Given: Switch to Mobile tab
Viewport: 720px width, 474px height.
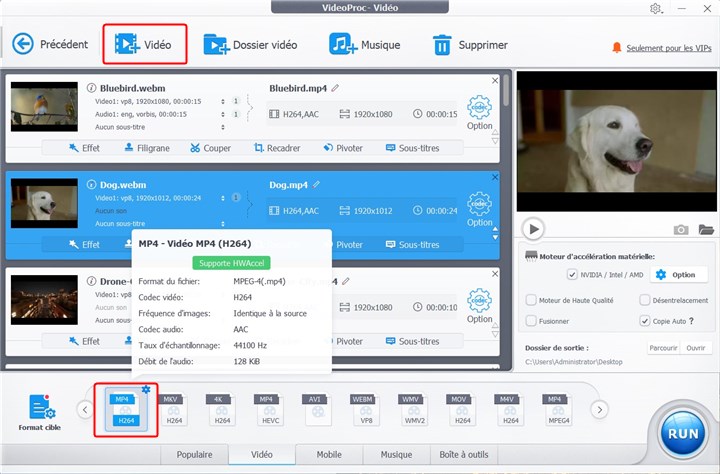Looking at the screenshot, I should pyautogui.click(x=329, y=454).
